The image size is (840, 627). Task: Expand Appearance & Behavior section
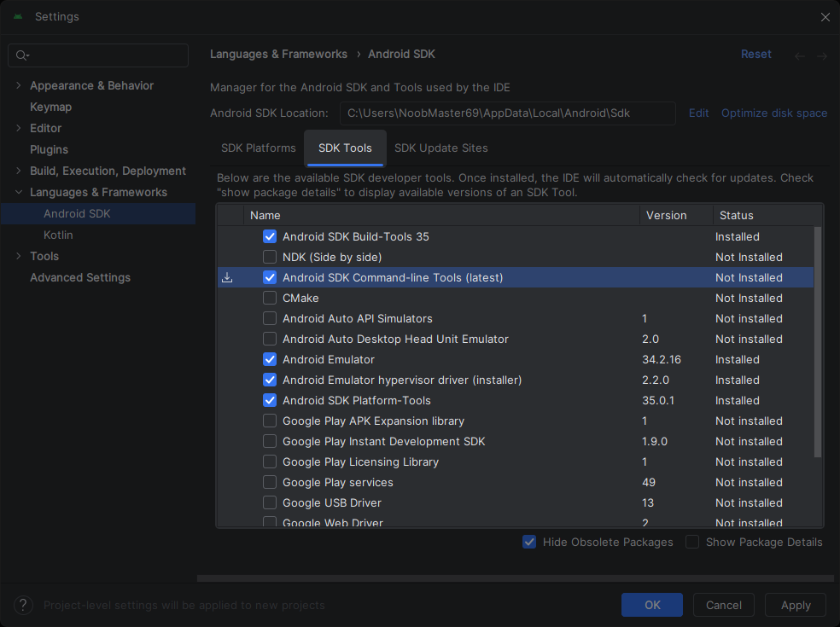click(19, 85)
